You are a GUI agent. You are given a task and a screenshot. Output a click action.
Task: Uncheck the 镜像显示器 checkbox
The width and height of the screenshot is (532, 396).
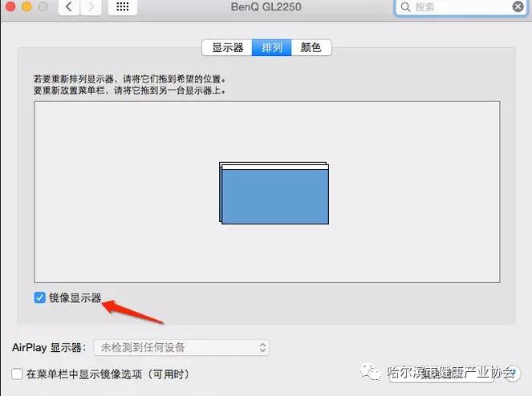pyautogui.click(x=39, y=297)
